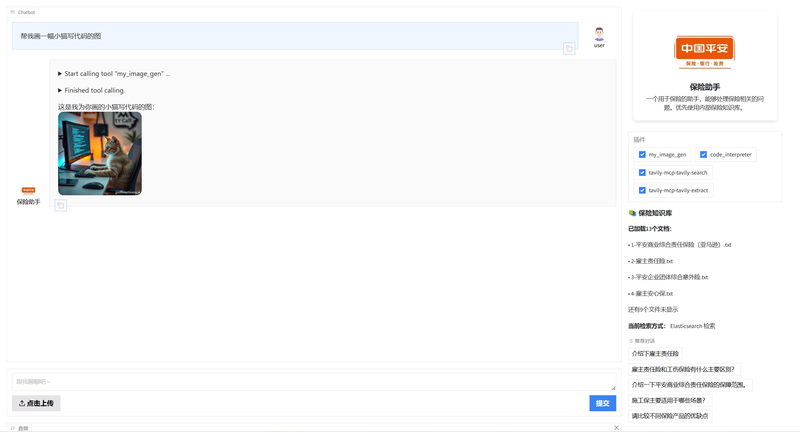Expand the "Finished tool calling" section
This screenshot has width=800, height=432.
tap(61, 90)
